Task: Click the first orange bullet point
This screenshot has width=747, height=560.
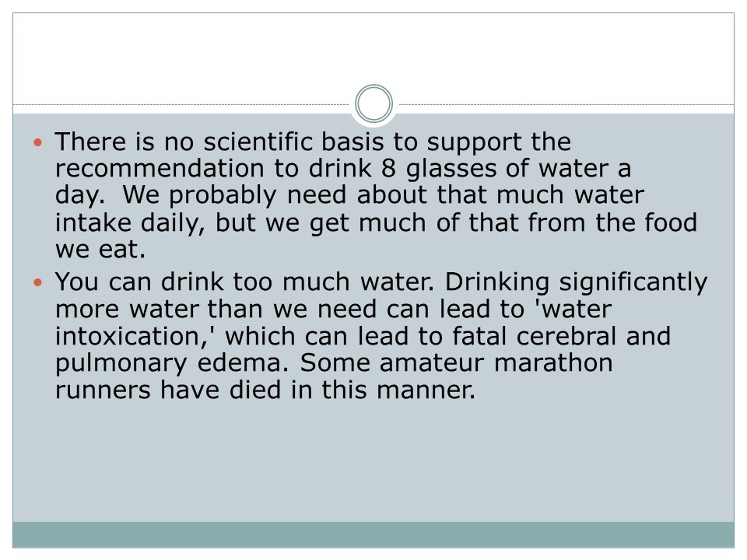Action: 38,142
